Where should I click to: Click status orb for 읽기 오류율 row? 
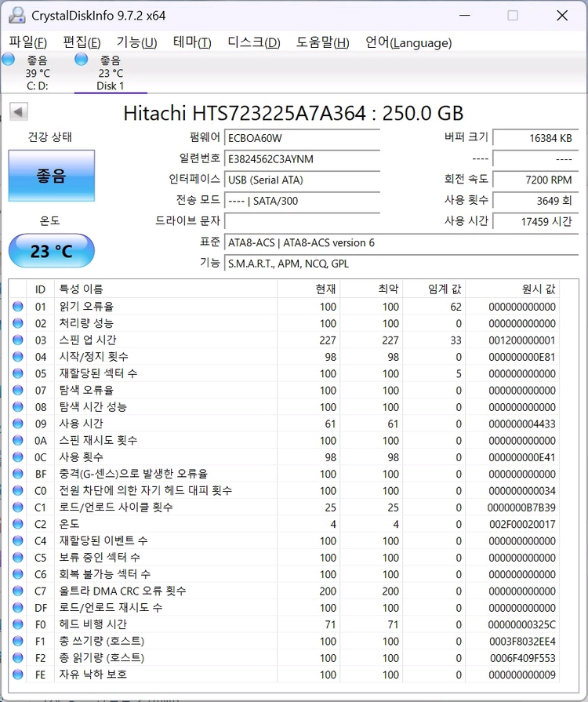[x=18, y=306]
